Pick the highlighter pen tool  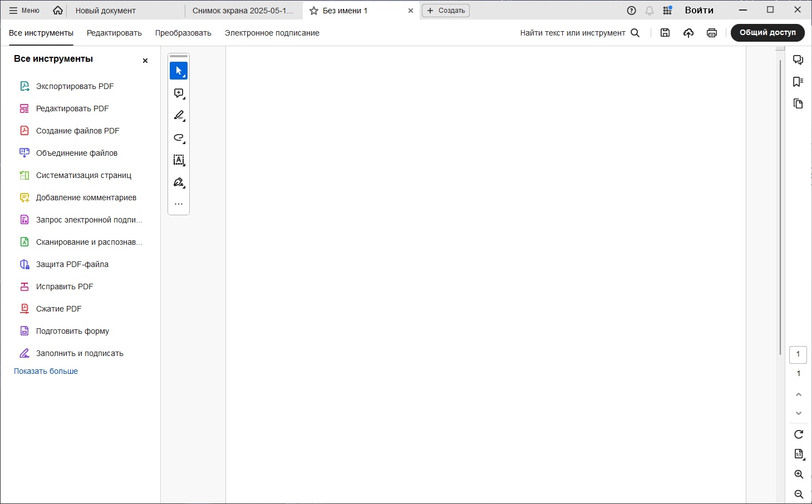coord(179,115)
